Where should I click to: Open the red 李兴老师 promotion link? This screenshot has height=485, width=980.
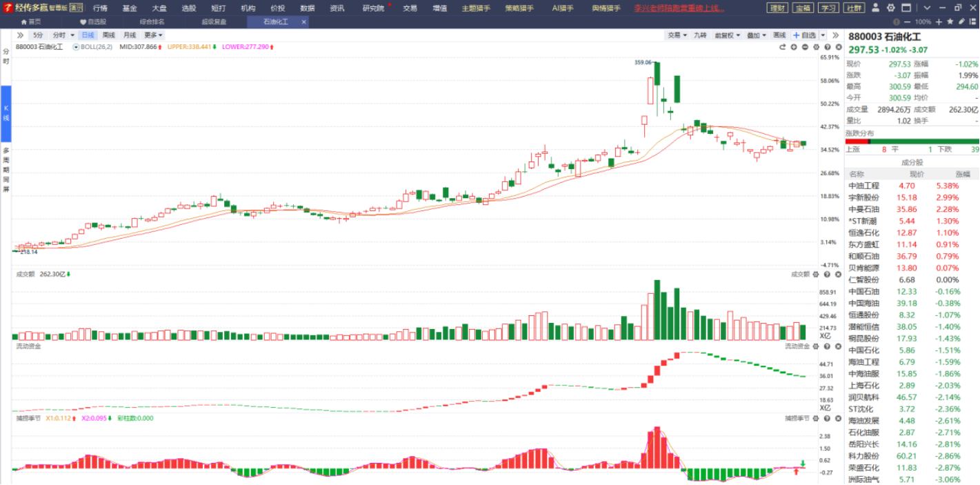click(679, 8)
